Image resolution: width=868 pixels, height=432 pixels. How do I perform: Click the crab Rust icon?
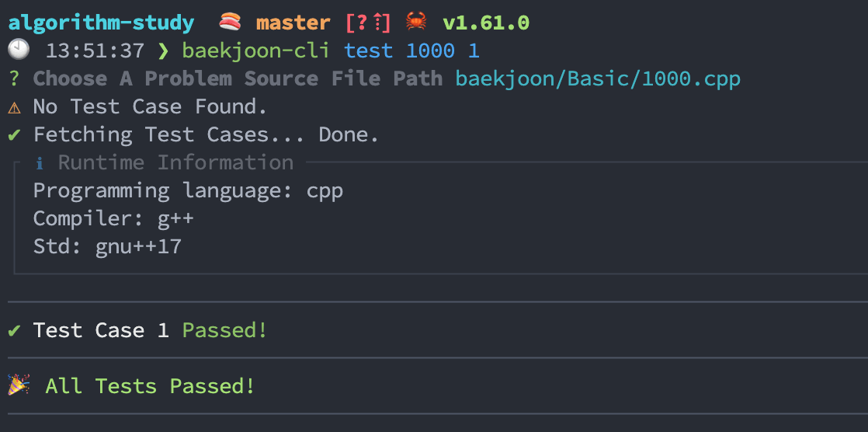(415, 23)
